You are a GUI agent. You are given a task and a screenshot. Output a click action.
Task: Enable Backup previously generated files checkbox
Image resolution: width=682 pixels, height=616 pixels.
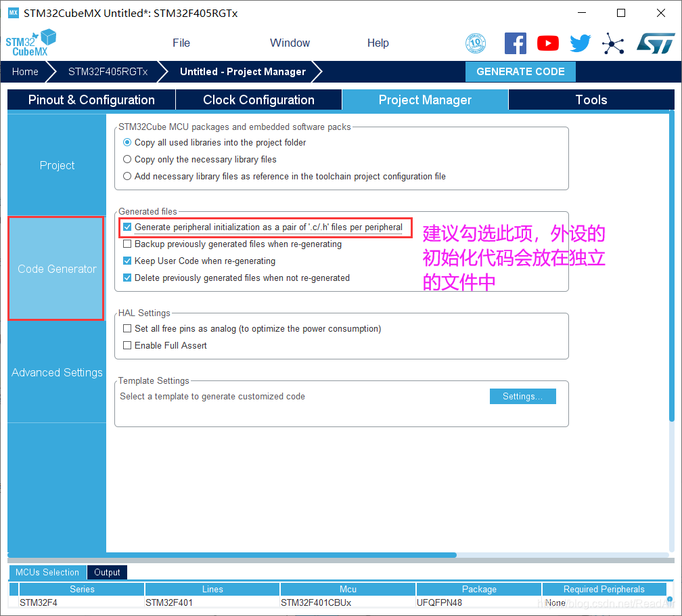[x=127, y=244]
